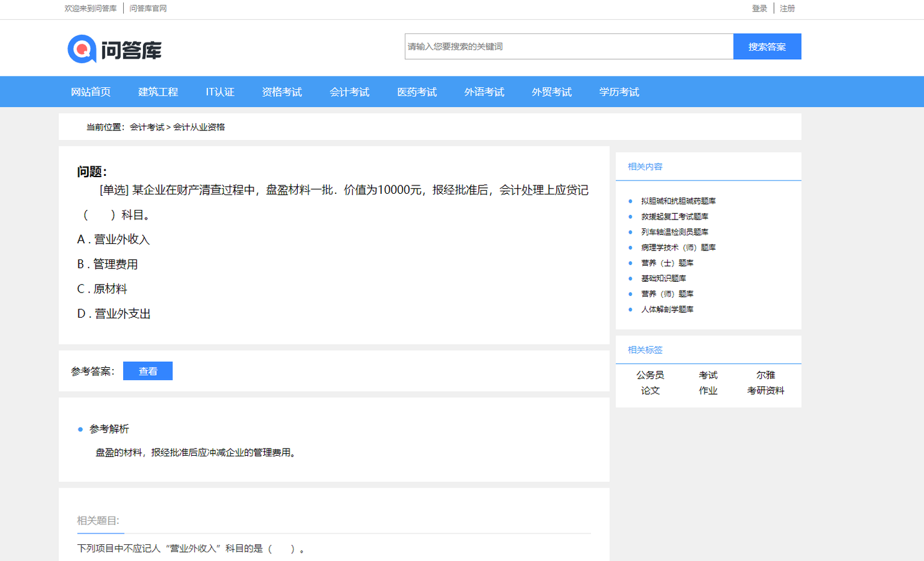Click the 考研资料 tag
Viewport: 924px width, 561px height.
pyautogui.click(x=766, y=390)
